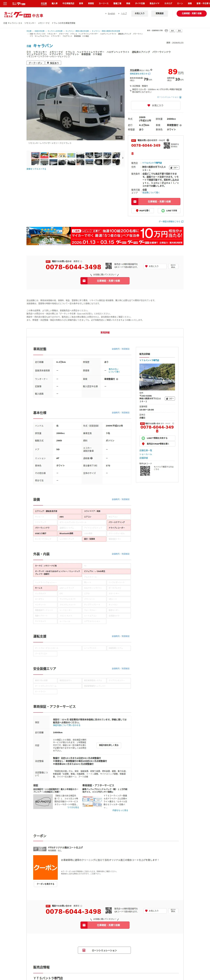Image resolution: width=210 pixels, height=980 pixels.
Task: Click help icon beside 電話お問い合わせ
Action: coord(168,140)
